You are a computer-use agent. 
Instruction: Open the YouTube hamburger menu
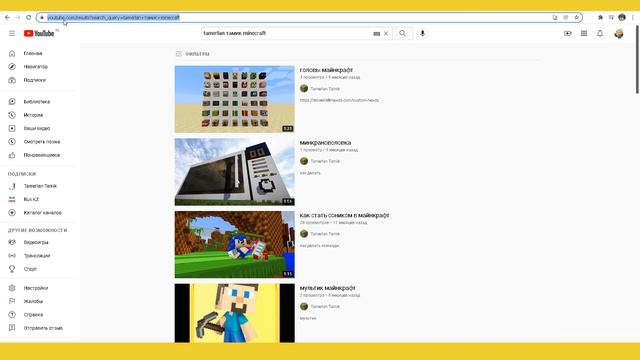pyautogui.click(x=12, y=33)
